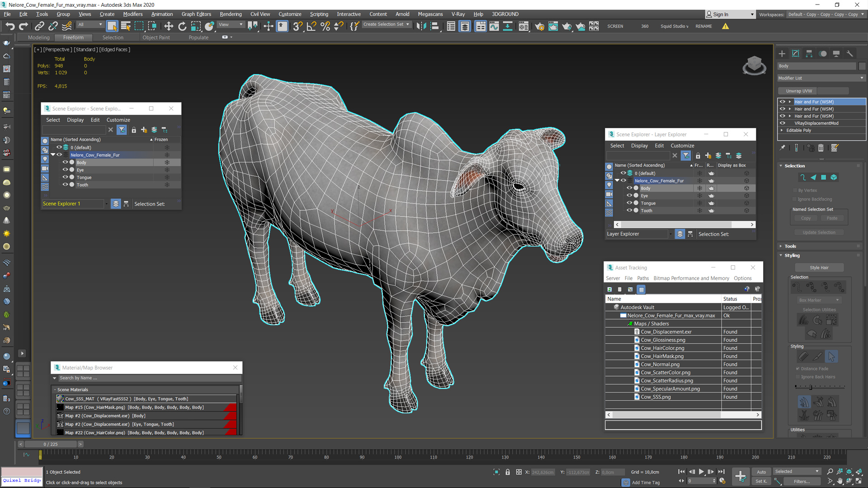The width and height of the screenshot is (868, 488).
Task: Remove modifier with the trash icon
Action: tap(821, 148)
